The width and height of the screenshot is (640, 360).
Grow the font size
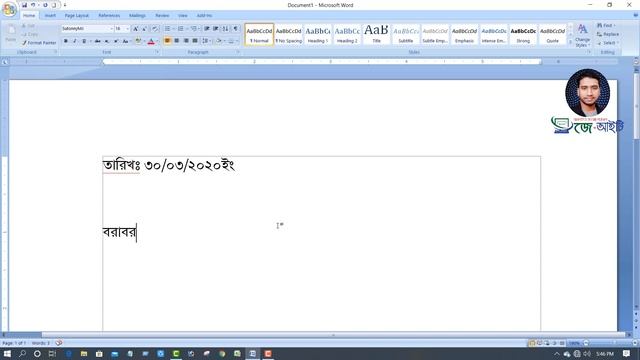[136, 29]
